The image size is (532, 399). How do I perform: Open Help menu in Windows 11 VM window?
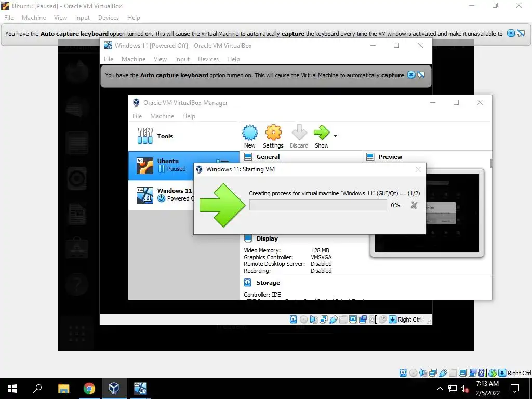click(233, 59)
